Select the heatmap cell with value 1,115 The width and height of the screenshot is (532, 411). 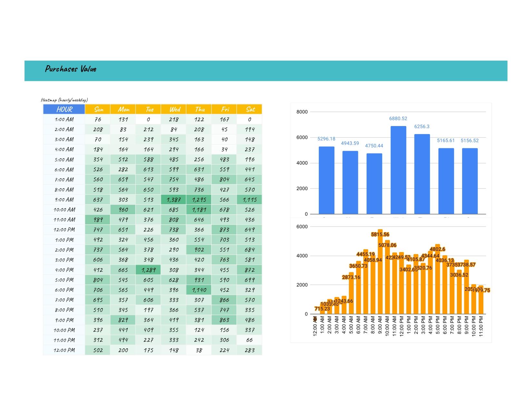pos(250,200)
